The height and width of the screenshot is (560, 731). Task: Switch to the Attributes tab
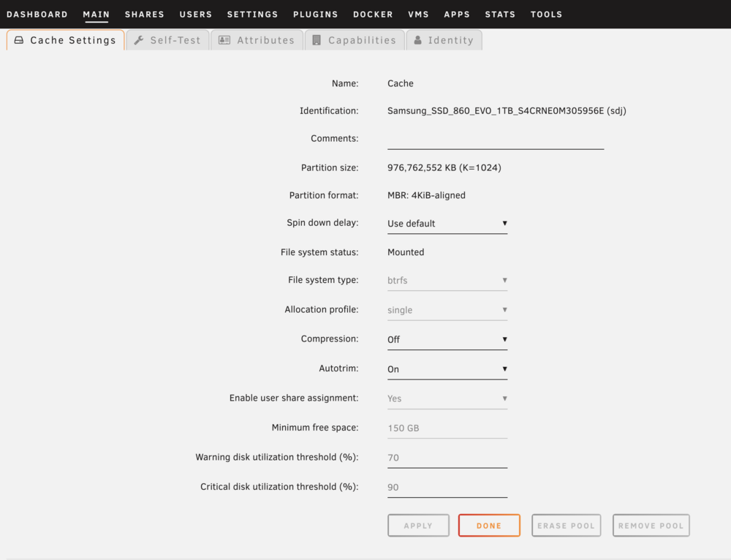(x=257, y=40)
